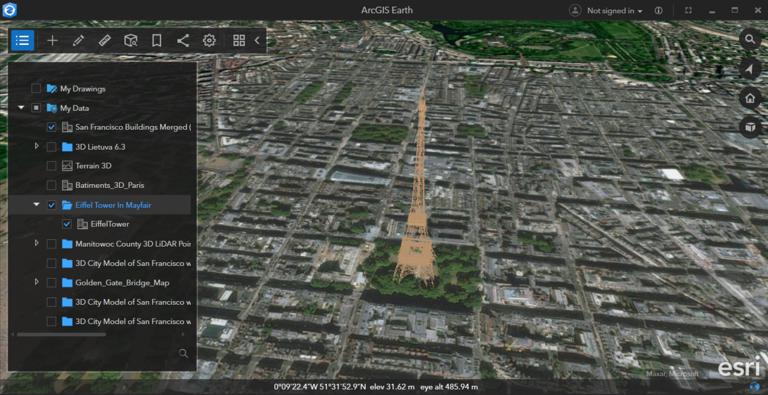The height and width of the screenshot is (395, 768).
Task: Go to Home view button
Action: point(750,99)
